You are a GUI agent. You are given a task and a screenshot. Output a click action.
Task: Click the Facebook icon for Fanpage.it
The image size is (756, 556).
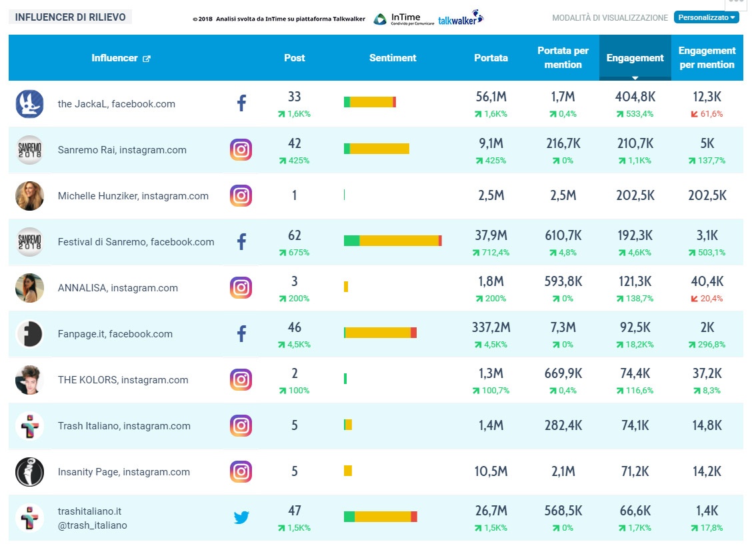[241, 334]
